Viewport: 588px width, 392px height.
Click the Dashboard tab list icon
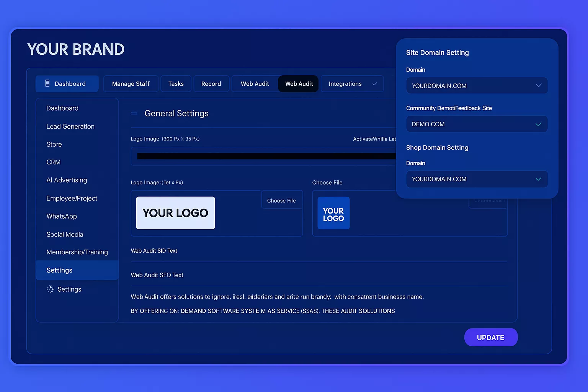[47, 83]
